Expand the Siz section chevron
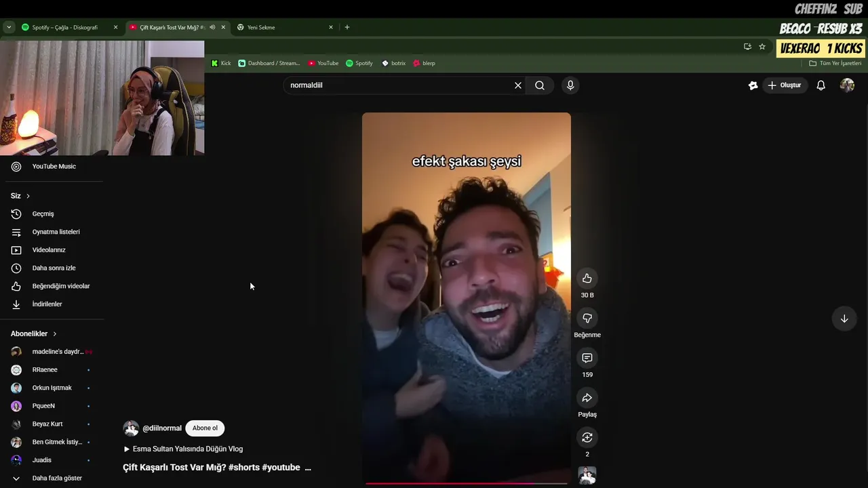The image size is (868, 488). click(x=28, y=196)
